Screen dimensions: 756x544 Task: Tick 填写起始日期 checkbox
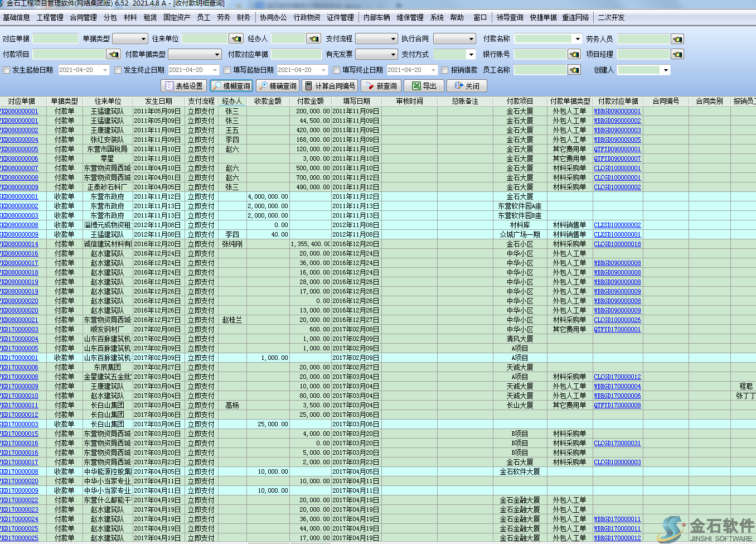coord(227,70)
